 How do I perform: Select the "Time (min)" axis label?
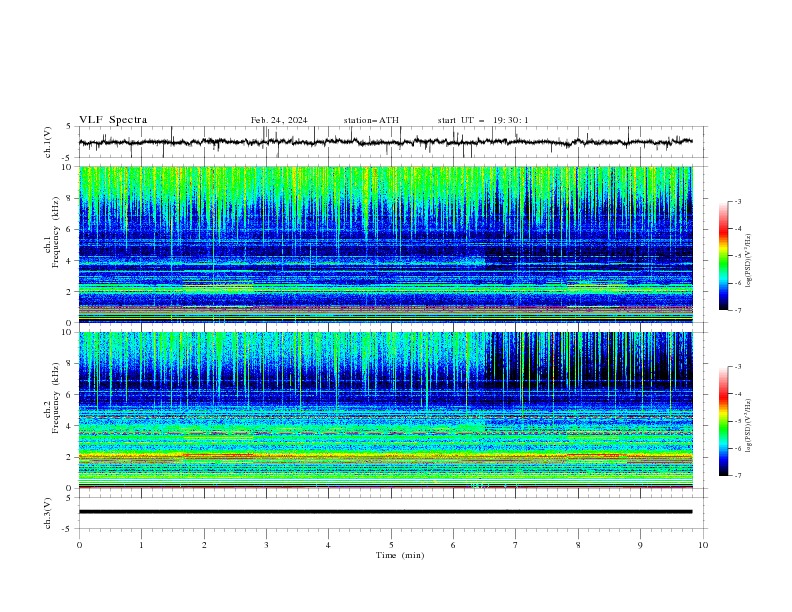(400, 555)
